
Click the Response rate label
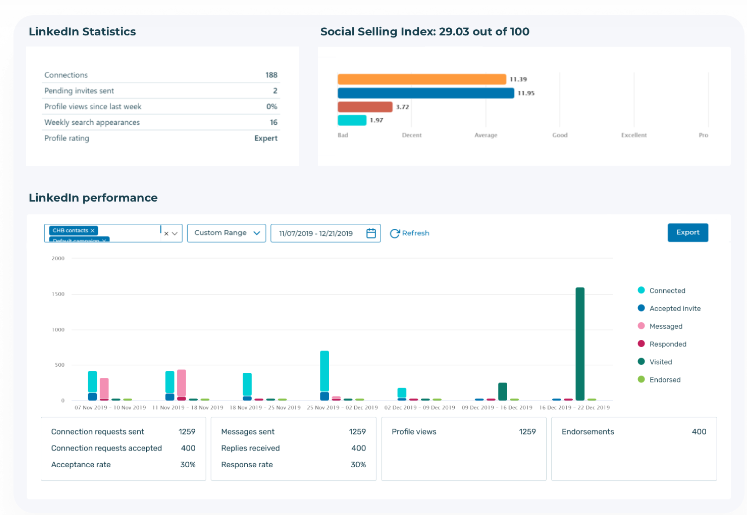pyautogui.click(x=247, y=465)
